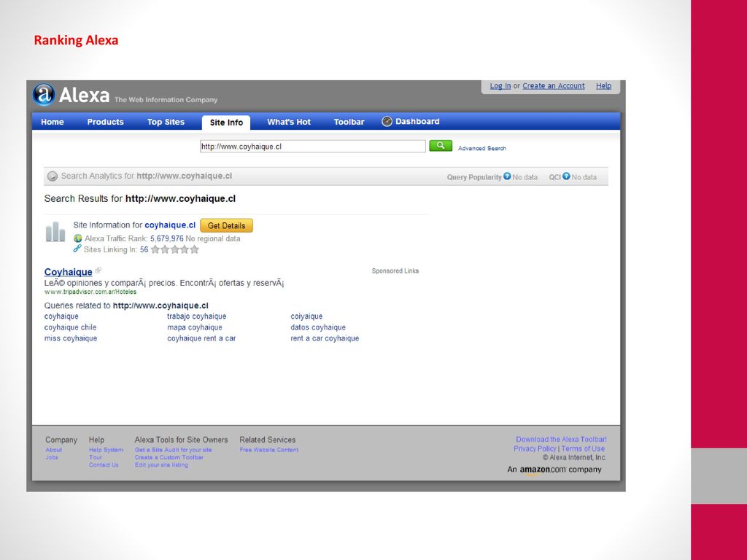The image size is (747, 560).
Task: Click Get a Site Audit for your site
Action: (173, 449)
